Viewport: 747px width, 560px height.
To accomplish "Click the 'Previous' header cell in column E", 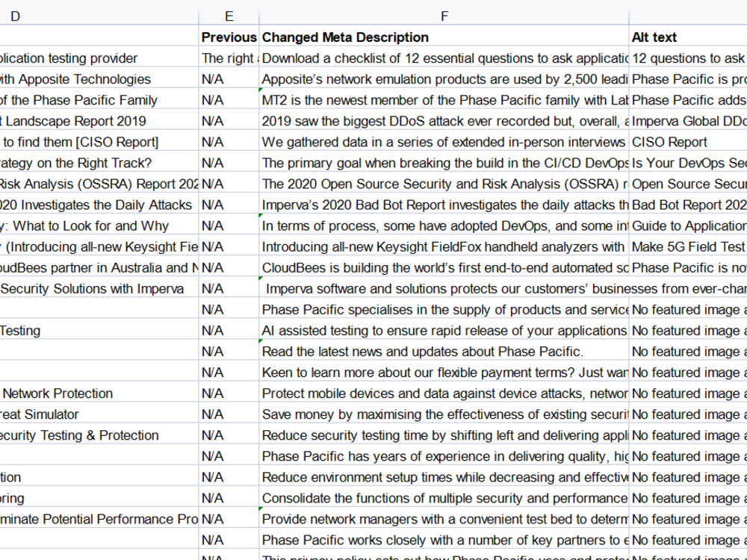I will point(229,37).
